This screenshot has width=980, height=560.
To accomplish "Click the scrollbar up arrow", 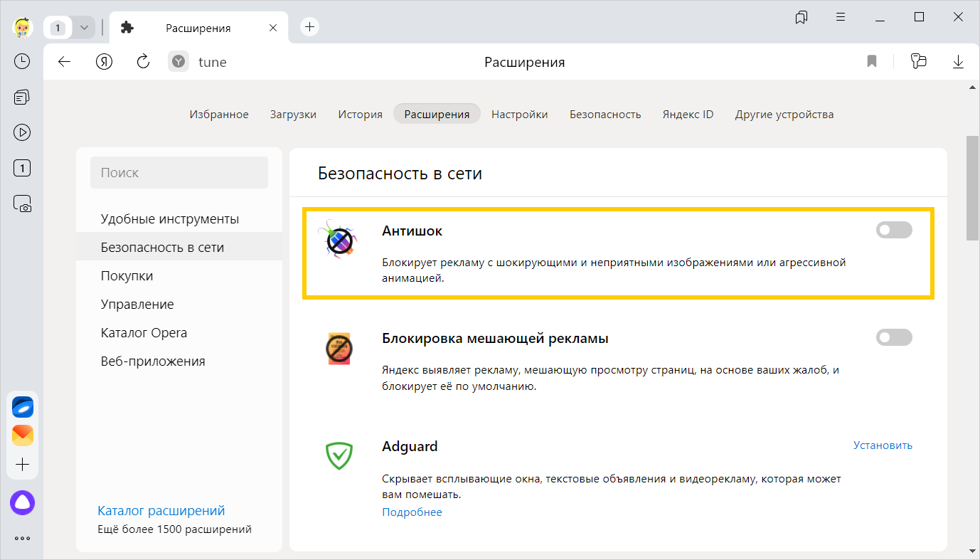I will (x=972, y=87).
